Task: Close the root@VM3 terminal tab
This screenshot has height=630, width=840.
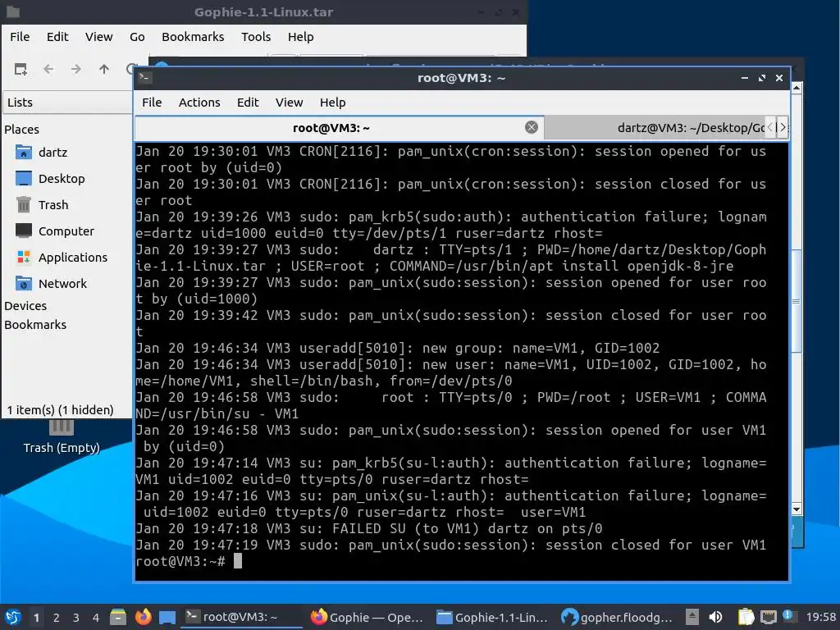Action: 532,127
